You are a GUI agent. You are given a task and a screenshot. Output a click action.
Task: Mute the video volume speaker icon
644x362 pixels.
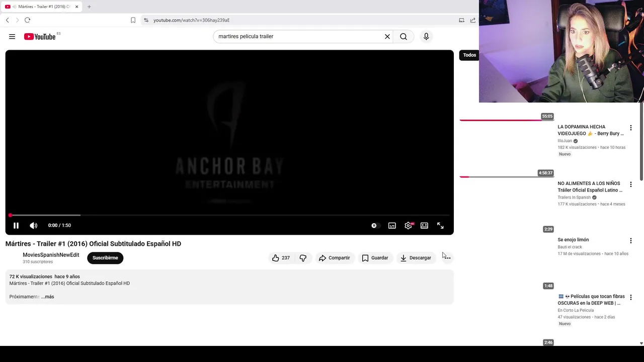(34, 226)
